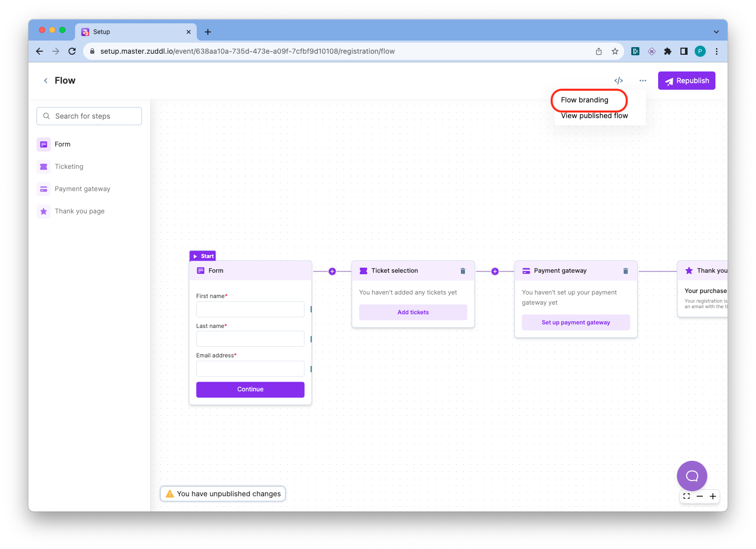The image size is (756, 549).
Task: Click the Payment gateway node card icon
Action: [526, 271]
